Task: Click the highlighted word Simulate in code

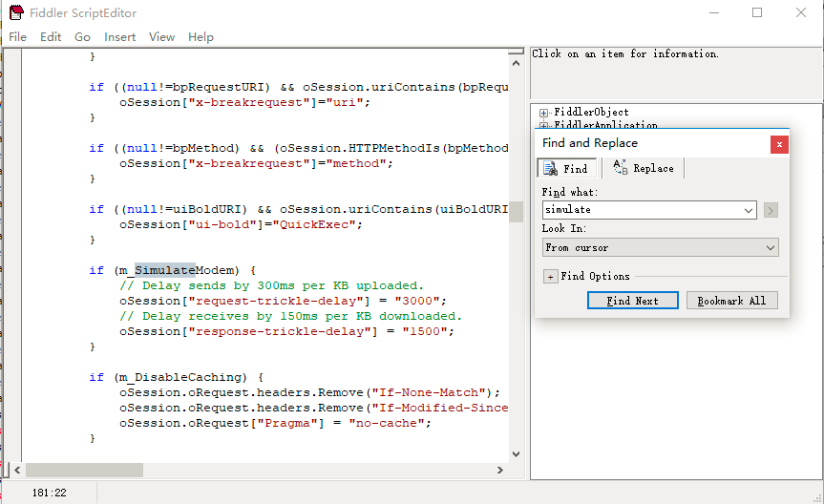Action: point(165,270)
